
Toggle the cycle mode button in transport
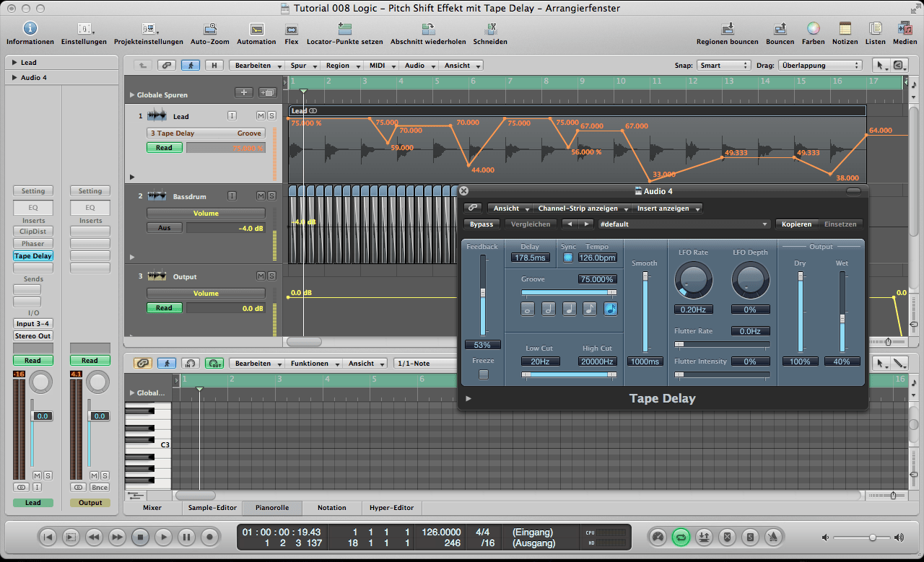click(x=680, y=537)
